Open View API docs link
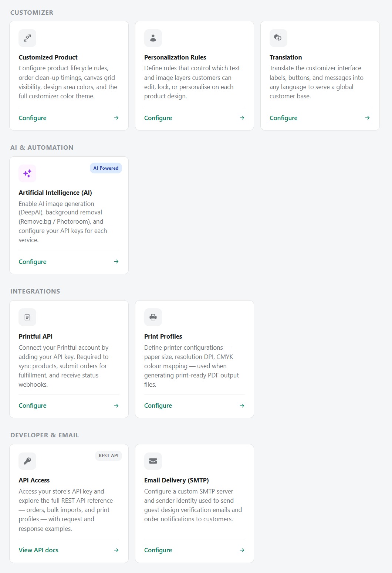Screen dimensions: 392x573 pos(38,550)
